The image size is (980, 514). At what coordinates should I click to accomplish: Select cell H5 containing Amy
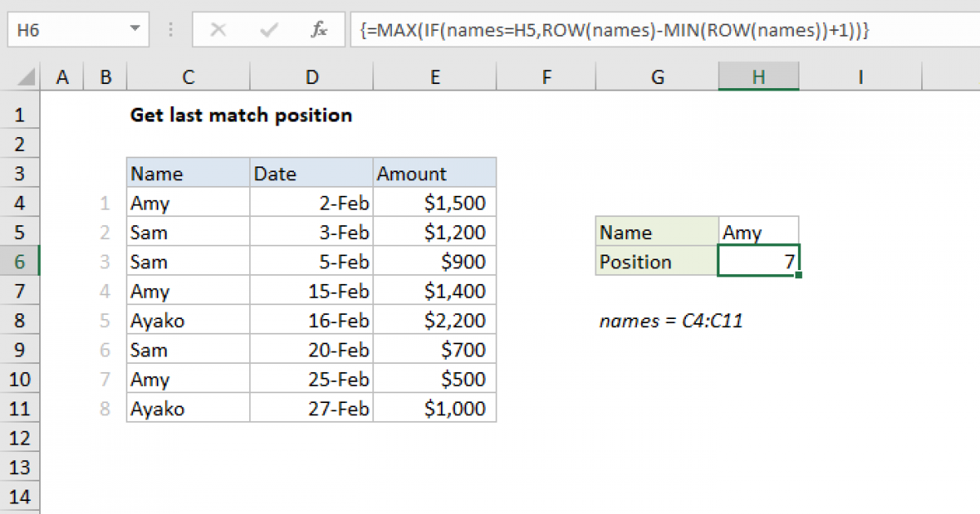[758, 232]
